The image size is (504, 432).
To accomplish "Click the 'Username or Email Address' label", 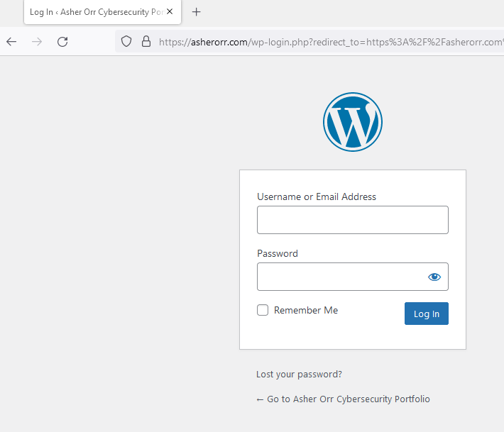I will pos(317,196).
